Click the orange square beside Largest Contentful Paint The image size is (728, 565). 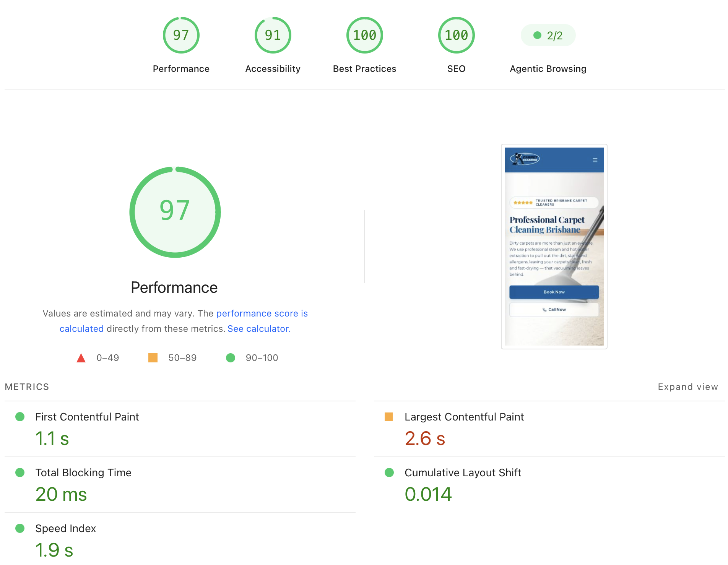point(389,417)
